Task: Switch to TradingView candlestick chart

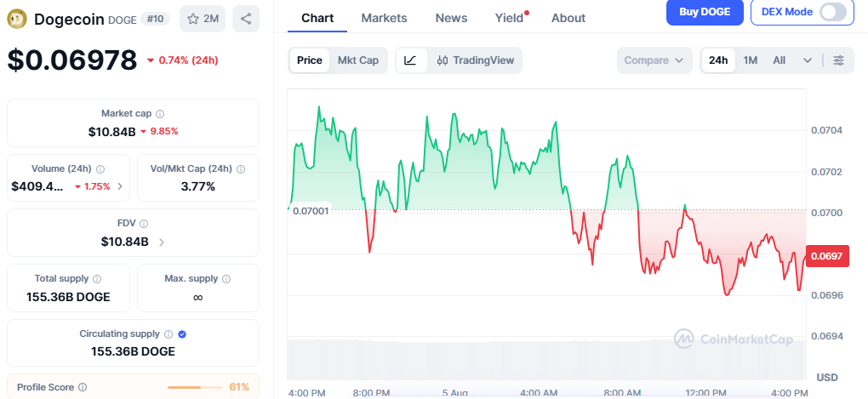Action: (x=475, y=60)
